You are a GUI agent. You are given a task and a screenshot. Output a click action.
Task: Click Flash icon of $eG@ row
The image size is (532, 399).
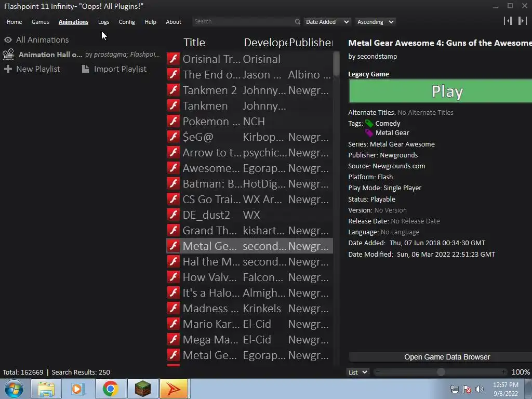[174, 137]
